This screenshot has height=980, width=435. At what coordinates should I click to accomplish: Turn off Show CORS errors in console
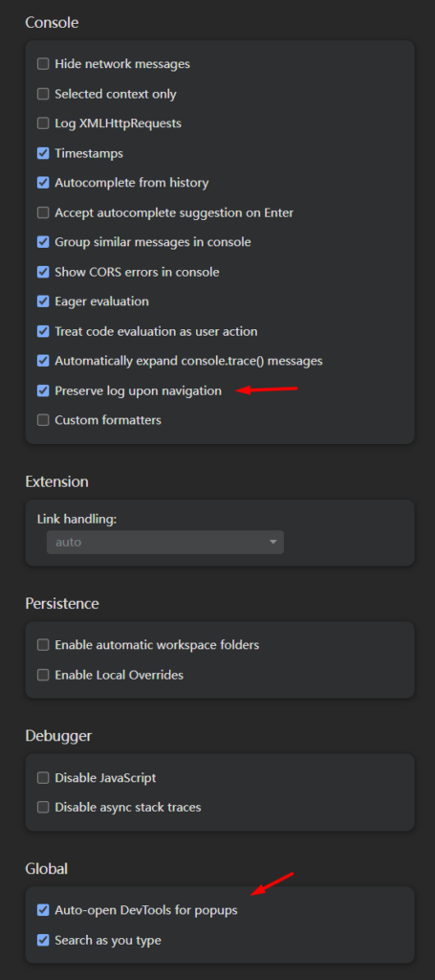pos(43,272)
